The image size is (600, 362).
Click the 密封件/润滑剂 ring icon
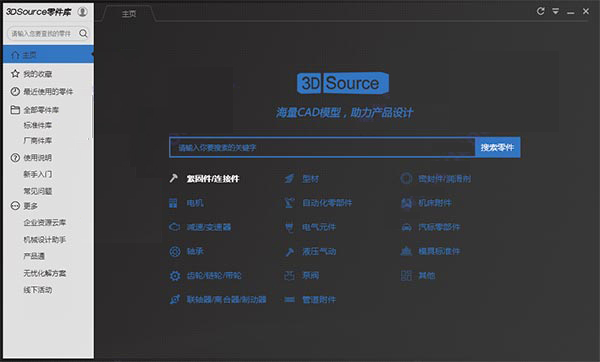[406, 178]
